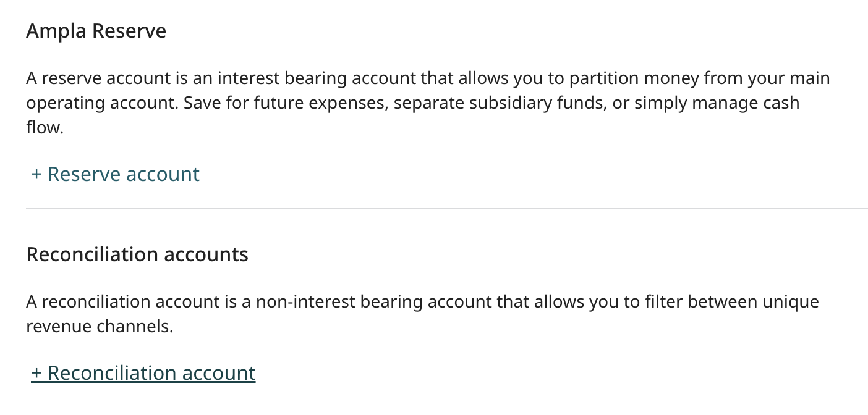Click the words 'interest bearing account' in reserve description
The width and height of the screenshot is (868, 415).
tap(318, 79)
